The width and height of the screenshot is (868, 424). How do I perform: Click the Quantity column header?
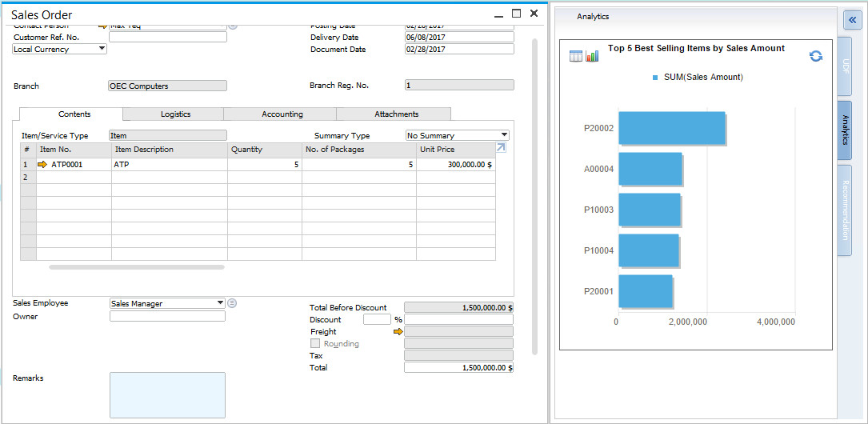[x=265, y=150]
